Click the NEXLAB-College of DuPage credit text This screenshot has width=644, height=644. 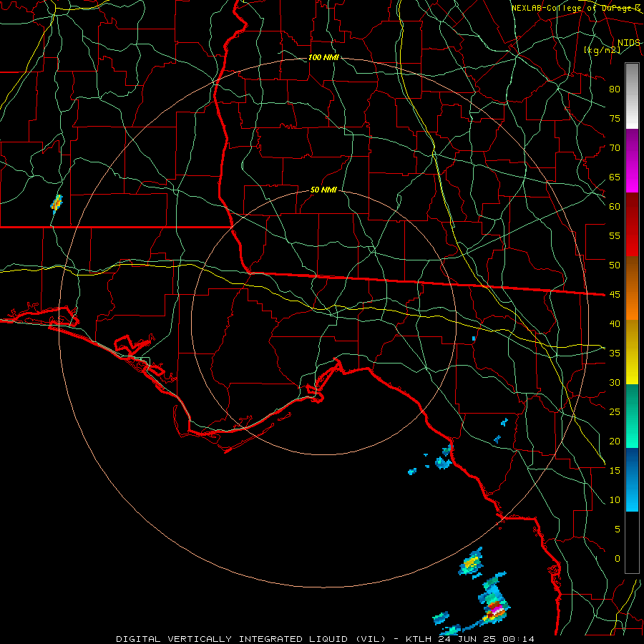[x=575, y=8]
